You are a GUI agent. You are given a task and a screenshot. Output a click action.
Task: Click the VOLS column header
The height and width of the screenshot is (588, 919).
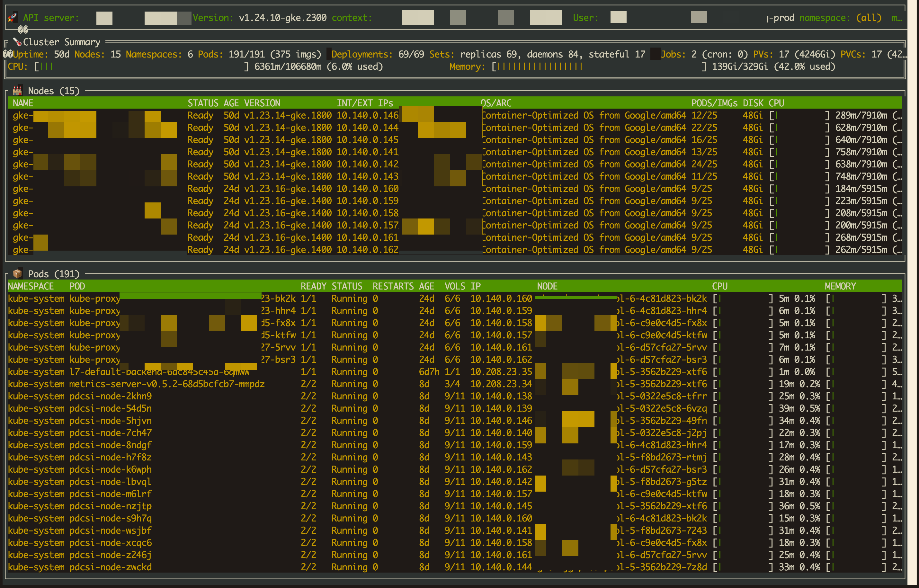pyautogui.click(x=455, y=286)
